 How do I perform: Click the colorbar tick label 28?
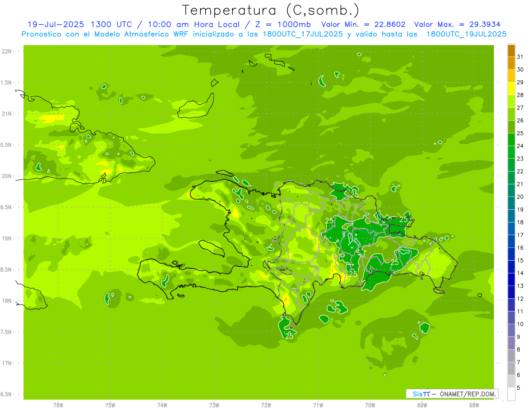click(520, 95)
